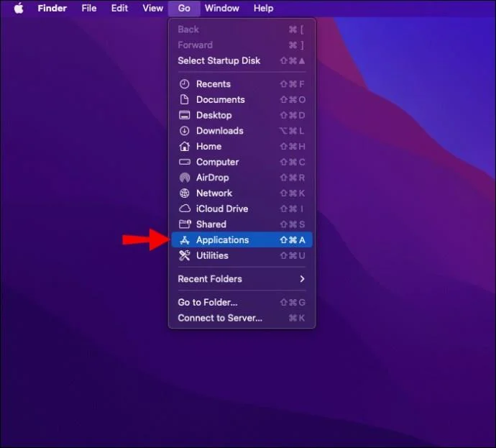Open AirDrop from the Go menu
The width and height of the screenshot is (496, 448).
tap(242, 178)
